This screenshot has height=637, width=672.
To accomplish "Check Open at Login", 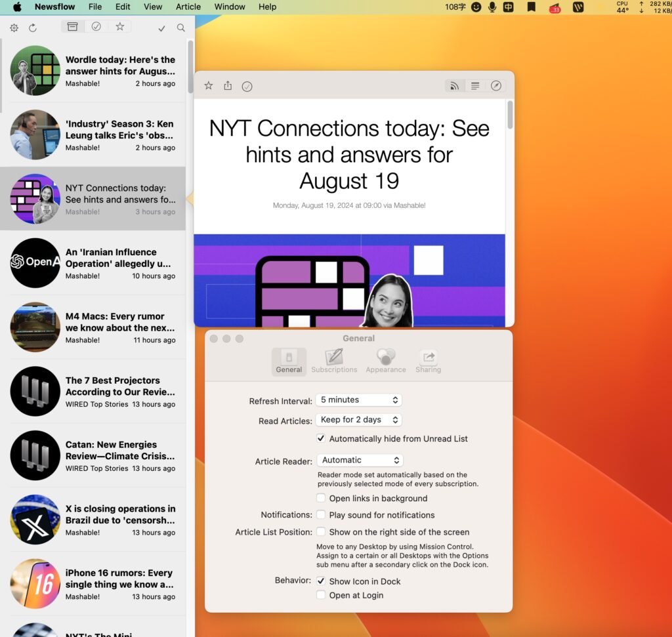I will [321, 595].
